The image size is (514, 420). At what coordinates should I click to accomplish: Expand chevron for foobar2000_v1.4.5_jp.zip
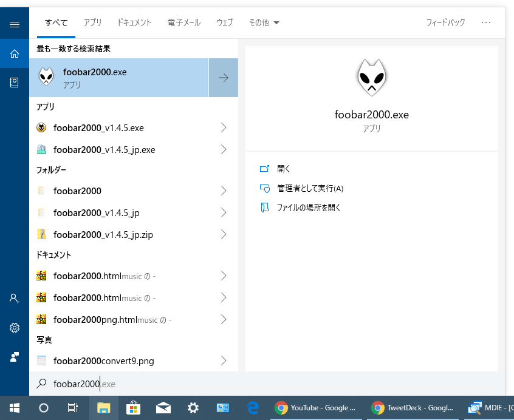coord(224,234)
